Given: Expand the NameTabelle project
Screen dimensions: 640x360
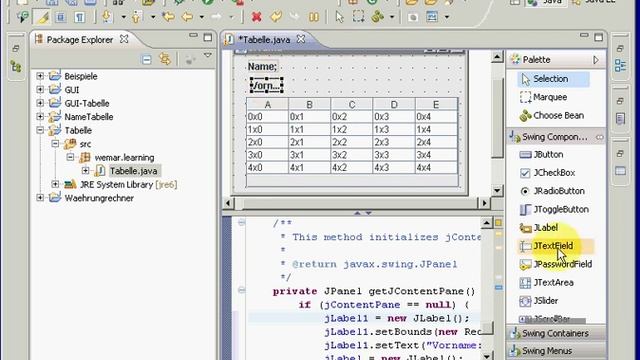Looking at the screenshot, I should click(x=40, y=117).
